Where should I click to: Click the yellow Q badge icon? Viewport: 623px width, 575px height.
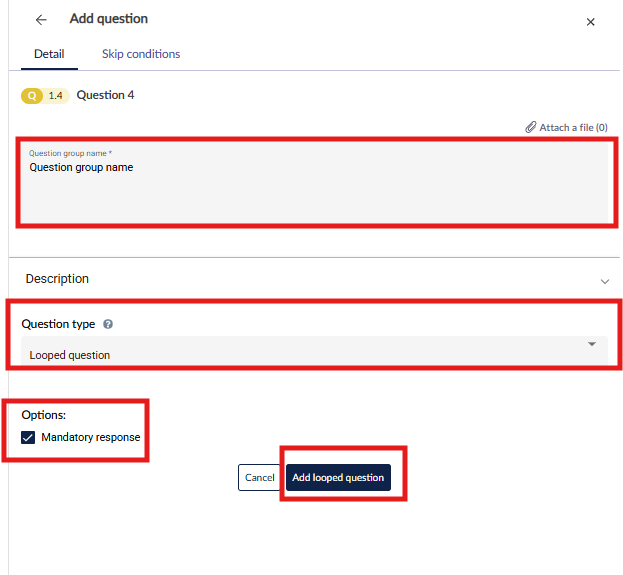coord(33,96)
